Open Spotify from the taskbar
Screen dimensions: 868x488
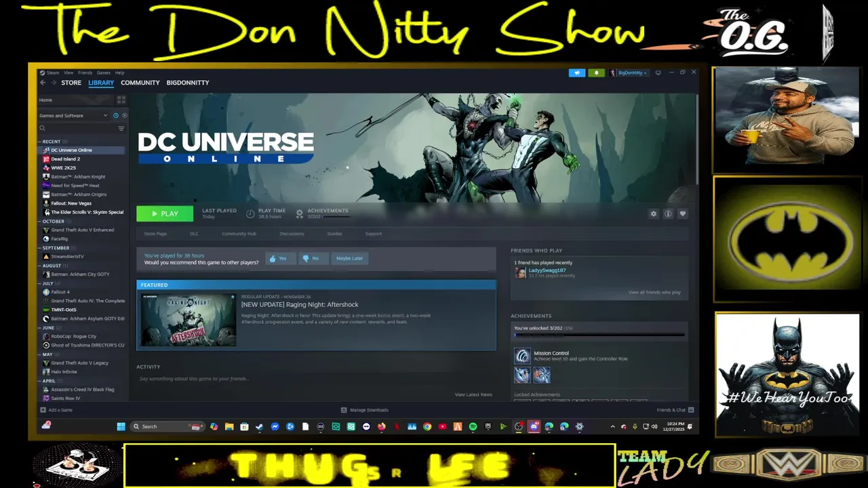coord(473,426)
